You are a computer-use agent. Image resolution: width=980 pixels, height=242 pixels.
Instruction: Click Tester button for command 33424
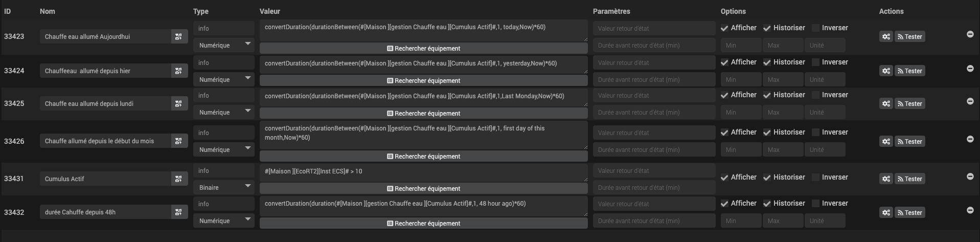[x=909, y=71]
